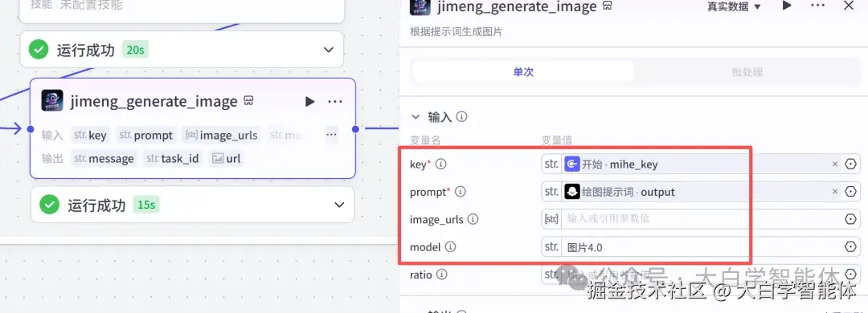The width and height of the screenshot is (868, 313).
Task: Show hidden input parameters via ellipsis chip
Action: pyautogui.click(x=331, y=134)
